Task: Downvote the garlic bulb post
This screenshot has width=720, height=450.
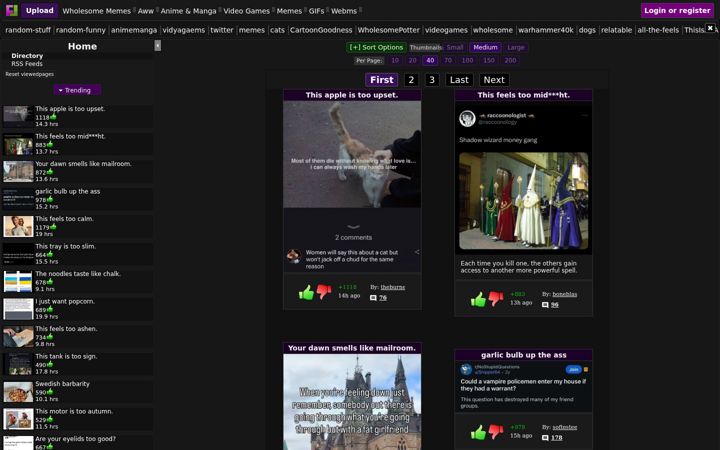Action: tap(495, 432)
